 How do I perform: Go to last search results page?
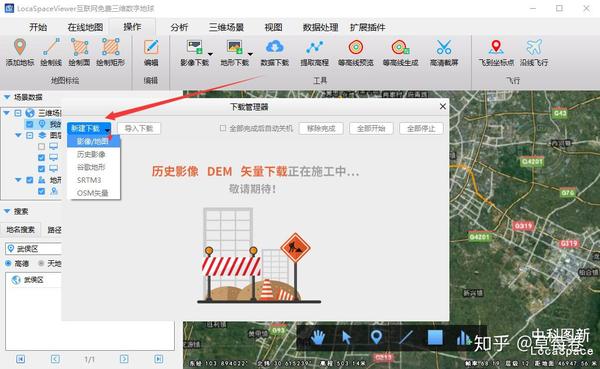click(x=159, y=359)
